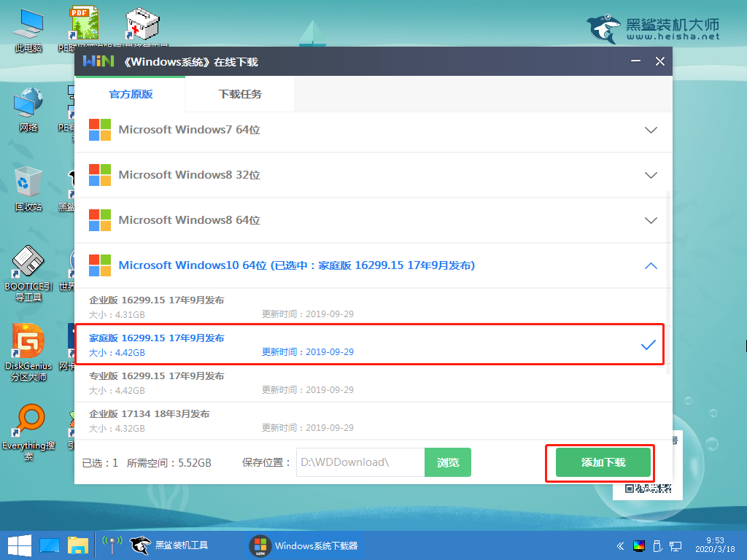
Task: Open File Explorer from taskbar
Action: click(77, 545)
